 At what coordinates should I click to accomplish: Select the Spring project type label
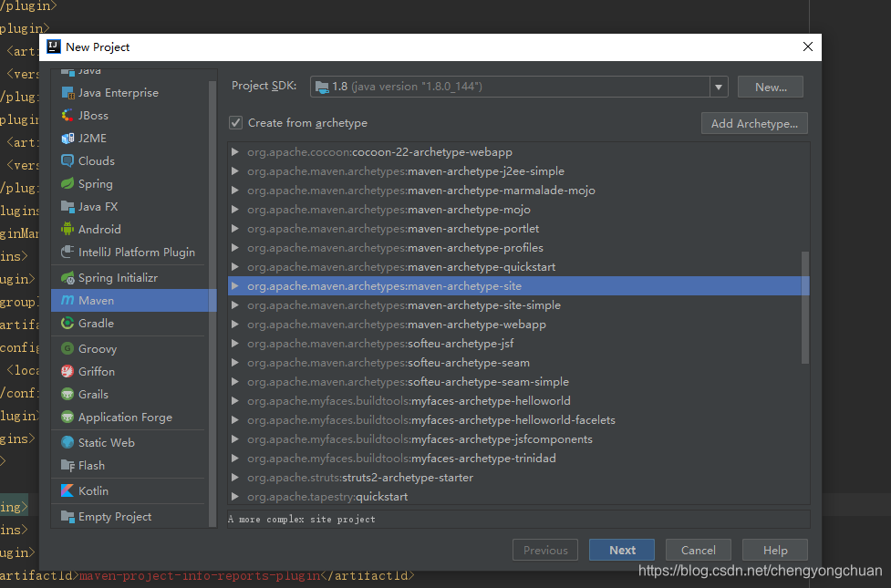tap(96, 184)
